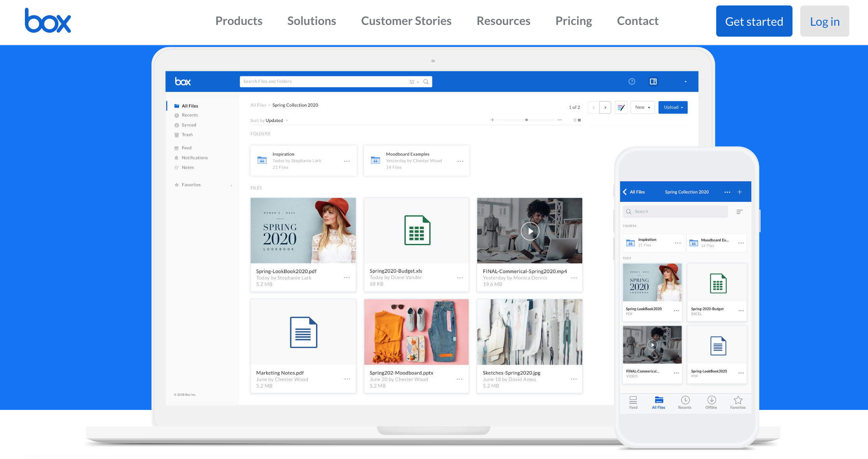Viewport: 868px width, 459px height.
Task: Switch to Recents in the mobile tab bar
Action: click(x=685, y=403)
